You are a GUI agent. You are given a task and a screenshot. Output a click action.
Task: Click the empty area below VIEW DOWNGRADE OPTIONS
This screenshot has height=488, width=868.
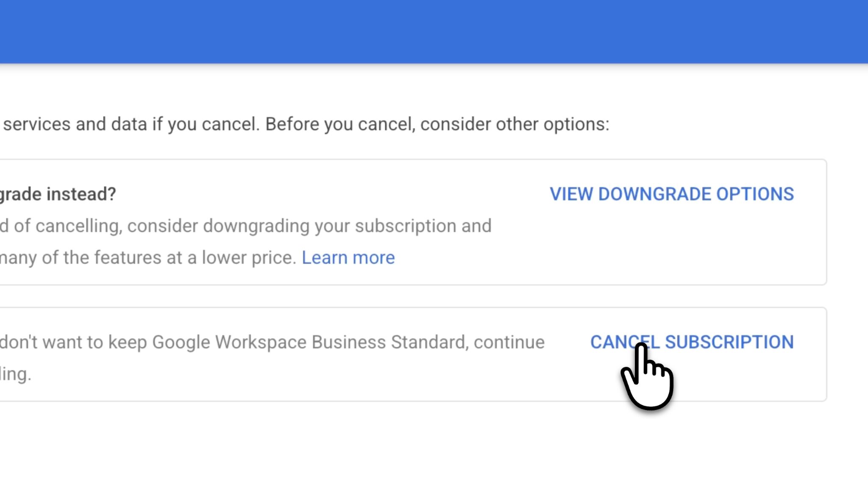(x=672, y=246)
